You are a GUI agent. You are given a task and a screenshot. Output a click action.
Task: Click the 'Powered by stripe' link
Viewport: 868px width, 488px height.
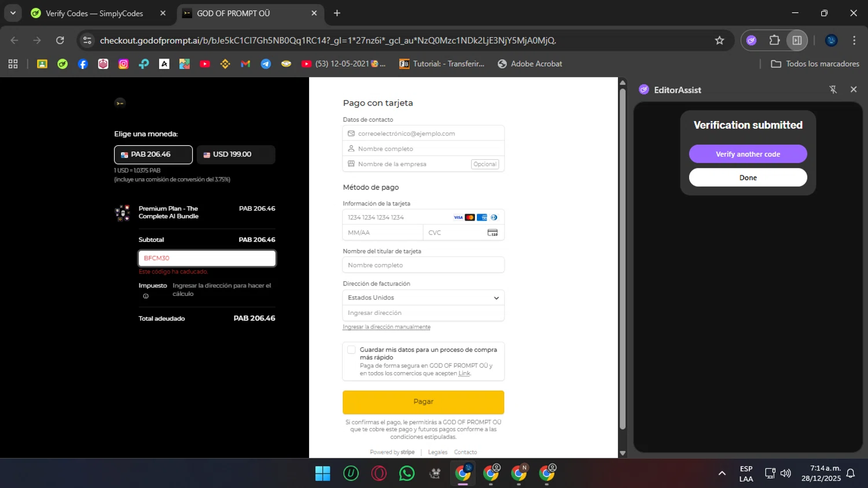392,452
